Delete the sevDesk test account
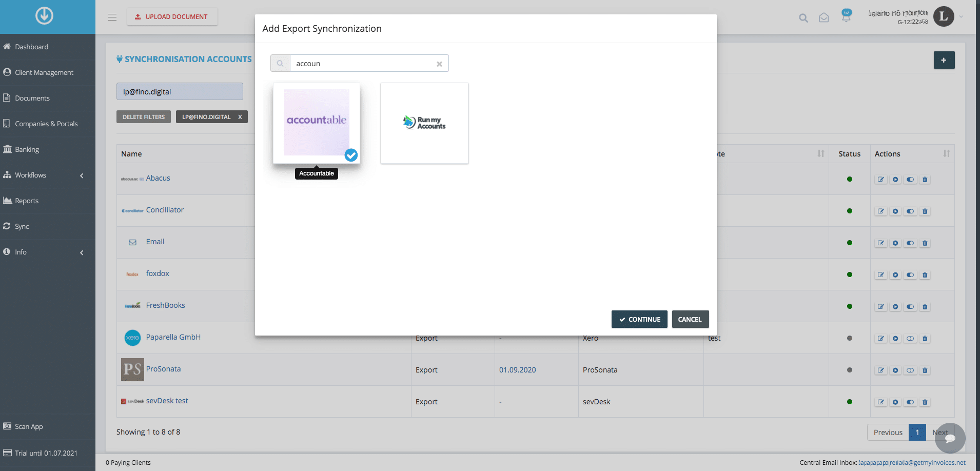Viewport: 980px width, 471px height. pyautogui.click(x=925, y=402)
